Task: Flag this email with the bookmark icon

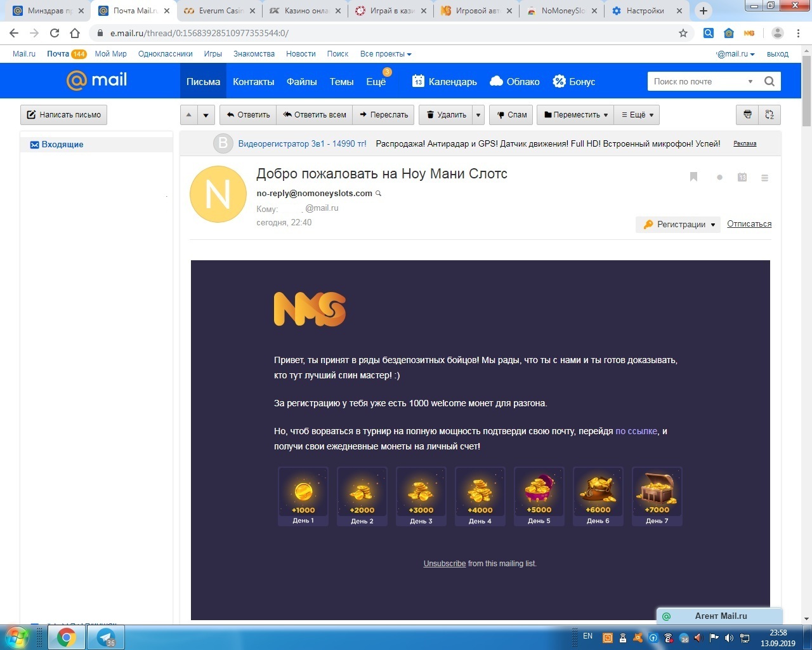Action: (693, 177)
